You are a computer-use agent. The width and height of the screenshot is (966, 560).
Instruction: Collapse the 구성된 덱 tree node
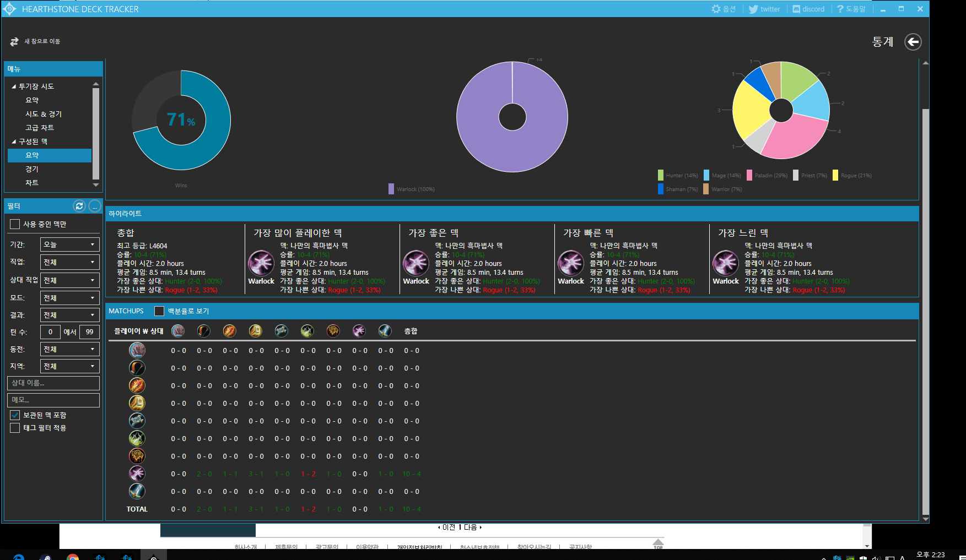coord(14,142)
